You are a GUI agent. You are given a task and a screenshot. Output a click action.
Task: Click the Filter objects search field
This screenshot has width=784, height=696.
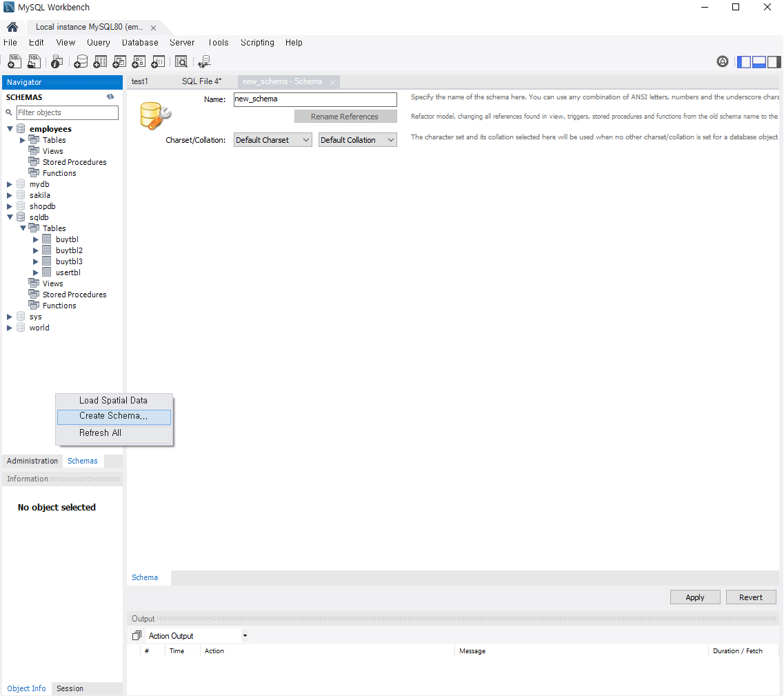coord(68,112)
